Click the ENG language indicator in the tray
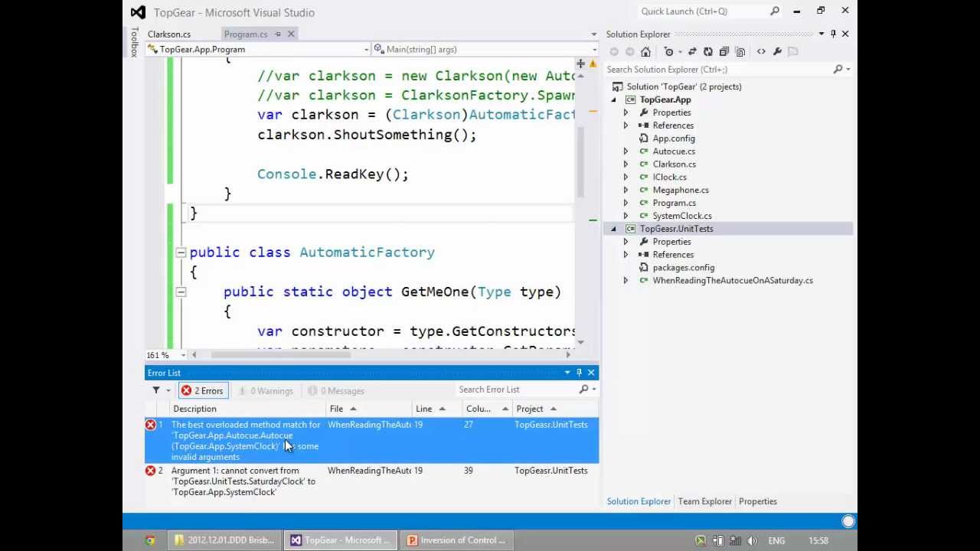This screenshot has width=980, height=551. coord(776,540)
